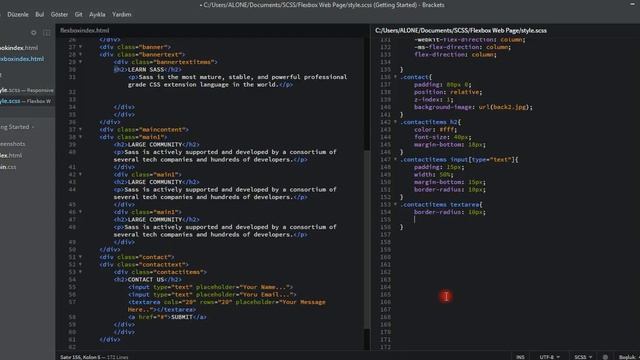Click the -ms-flex-direction: column line
This screenshot has height=360, width=640.
[462, 47]
